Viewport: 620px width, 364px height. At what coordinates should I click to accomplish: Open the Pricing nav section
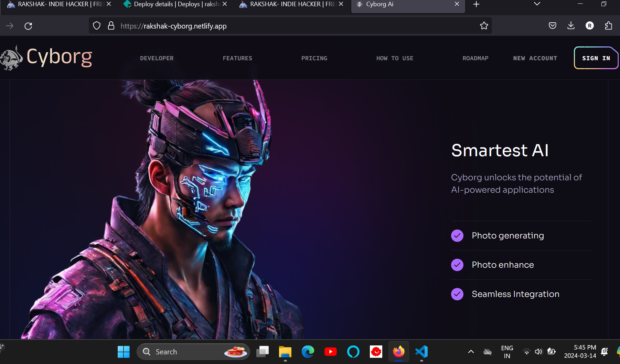pyautogui.click(x=314, y=58)
